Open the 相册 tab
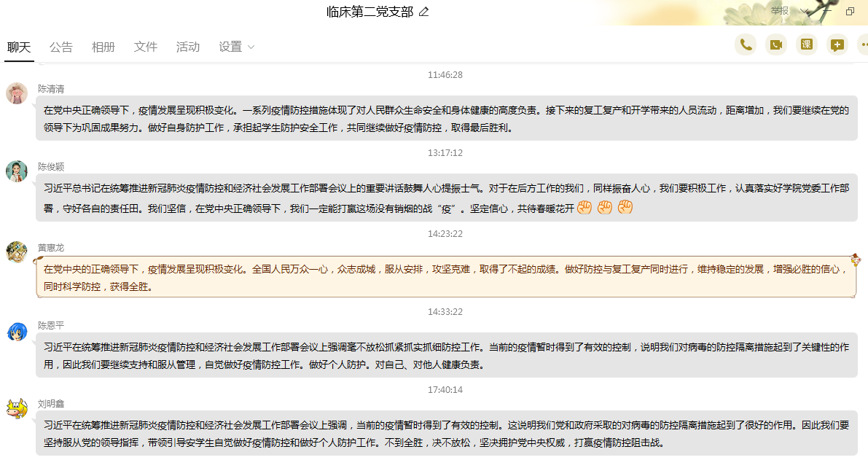This screenshot has height=460, width=868. [x=103, y=47]
